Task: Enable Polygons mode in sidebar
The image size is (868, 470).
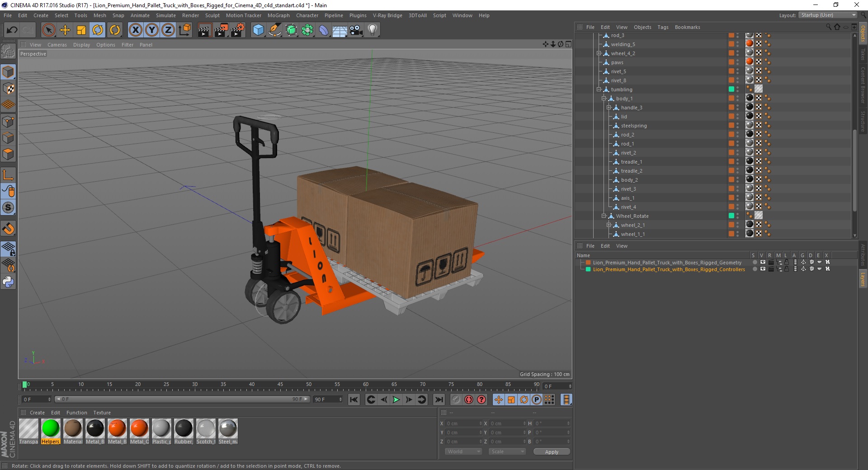Action: 8,154
